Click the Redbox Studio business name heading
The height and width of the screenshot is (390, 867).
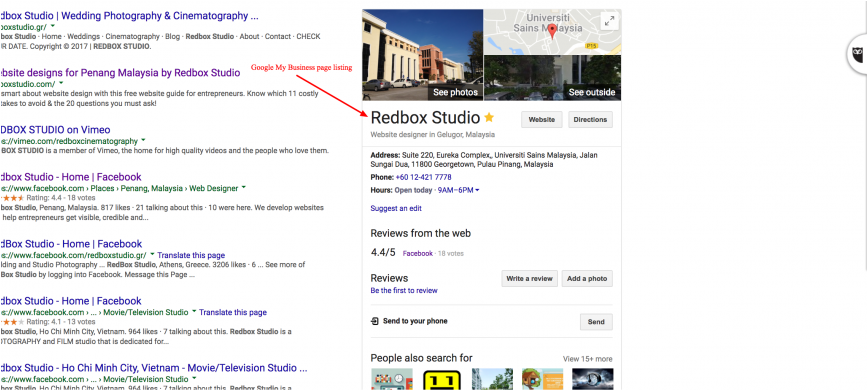[425, 117]
